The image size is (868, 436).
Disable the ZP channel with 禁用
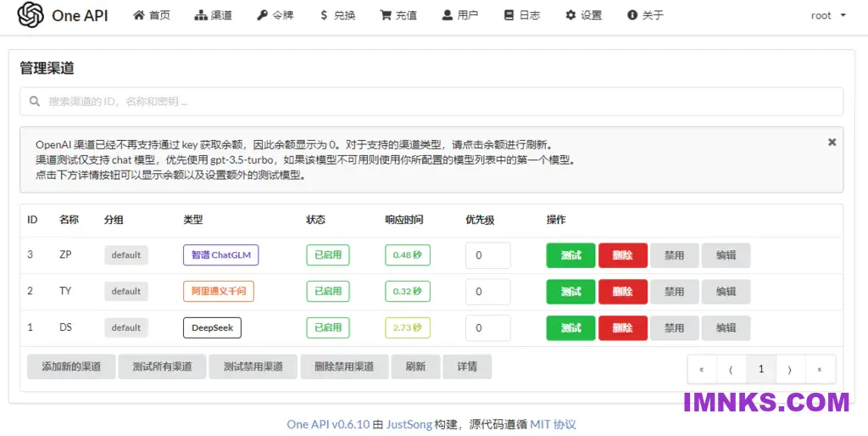[x=674, y=255]
